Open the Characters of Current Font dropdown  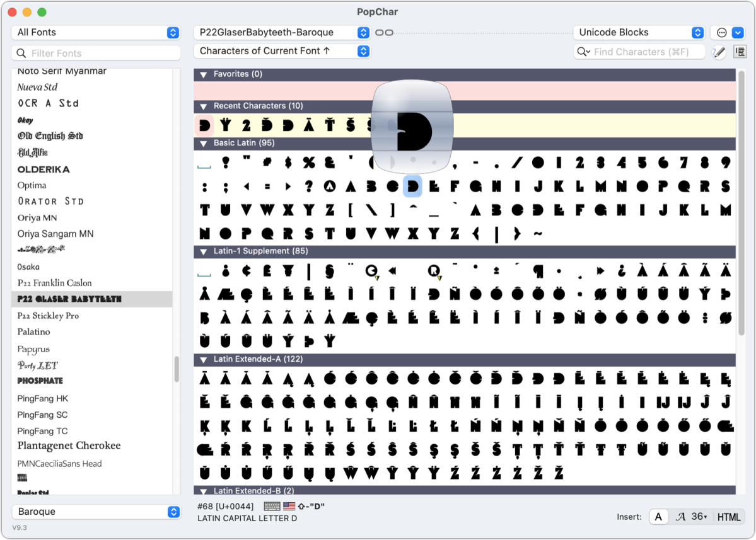(x=282, y=51)
